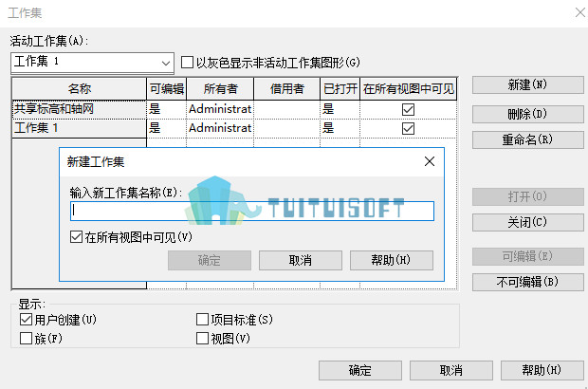The height and width of the screenshot is (389, 588).
Task: Open the active workset dropdown
Action: pos(92,63)
